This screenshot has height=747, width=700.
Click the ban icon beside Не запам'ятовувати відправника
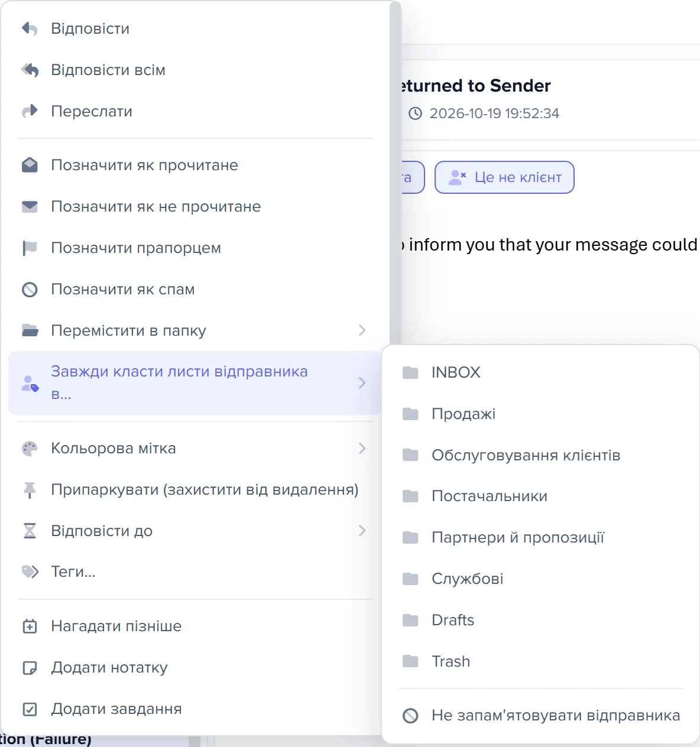pos(410,716)
